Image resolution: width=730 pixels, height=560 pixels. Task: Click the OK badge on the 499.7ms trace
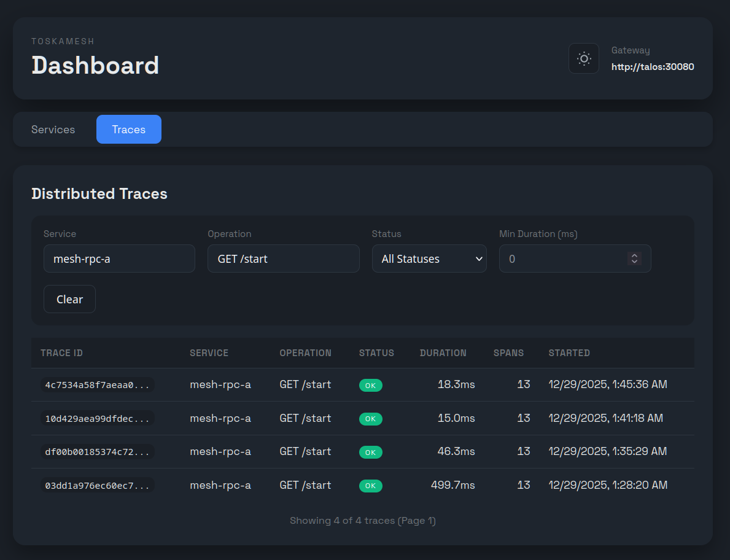tap(371, 485)
